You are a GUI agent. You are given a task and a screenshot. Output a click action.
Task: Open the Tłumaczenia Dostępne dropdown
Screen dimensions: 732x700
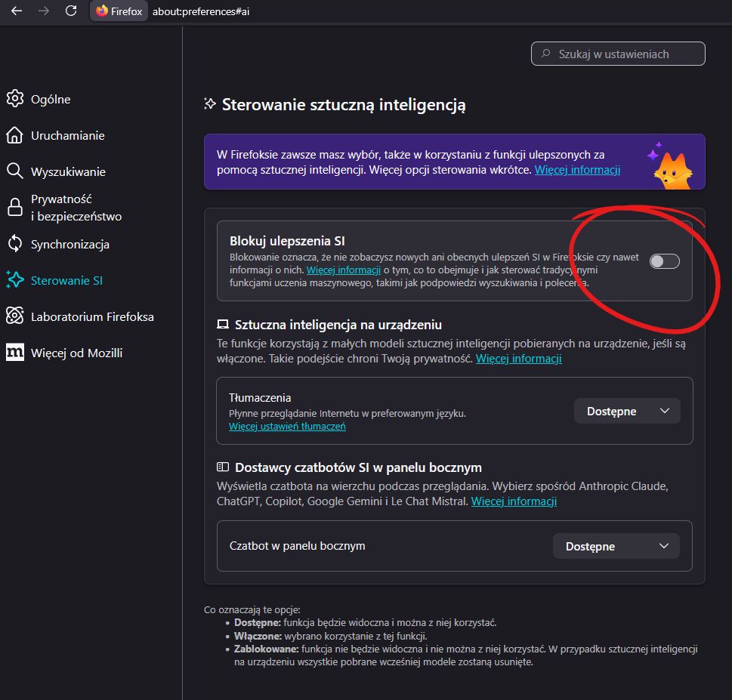[x=626, y=411]
